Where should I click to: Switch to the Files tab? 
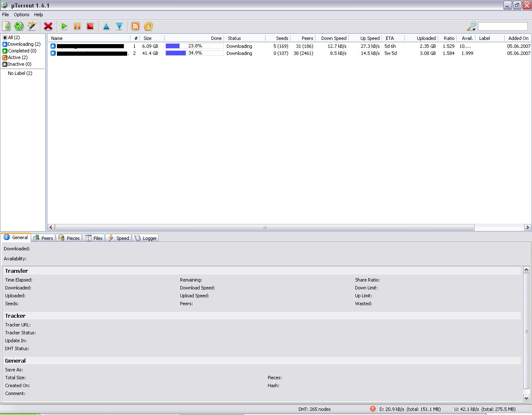94,238
